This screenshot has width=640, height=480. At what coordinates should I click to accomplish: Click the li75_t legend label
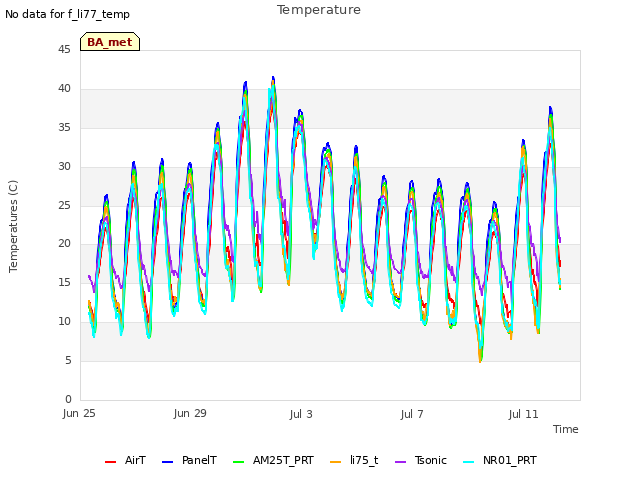[364, 460]
